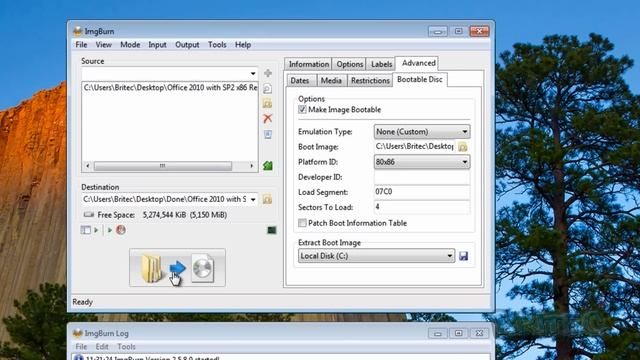Click the Build folder-to-disc image button
Viewport: 640px width, 360px height.
[x=177, y=268]
